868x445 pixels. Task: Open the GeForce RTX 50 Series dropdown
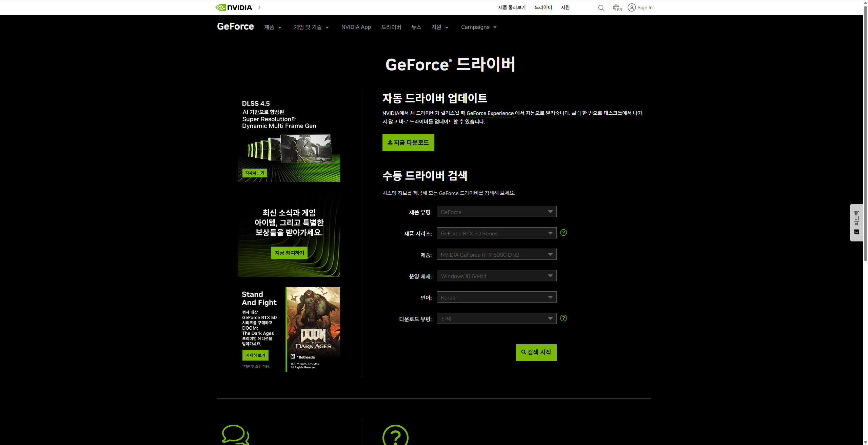pyautogui.click(x=496, y=233)
